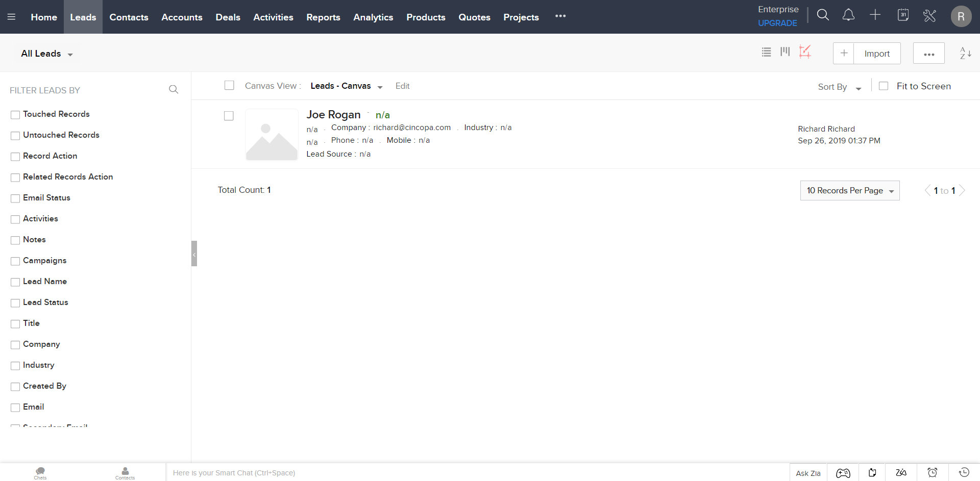Viewport: 980px width, 481px height.
Task: Select the canvas view icon
Action: pos(805,52)
